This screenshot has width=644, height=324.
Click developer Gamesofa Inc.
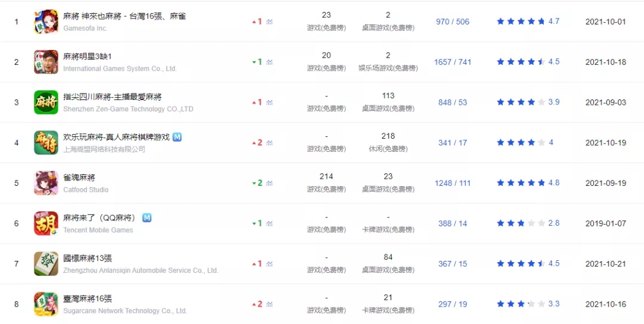(x=85, y=29)
